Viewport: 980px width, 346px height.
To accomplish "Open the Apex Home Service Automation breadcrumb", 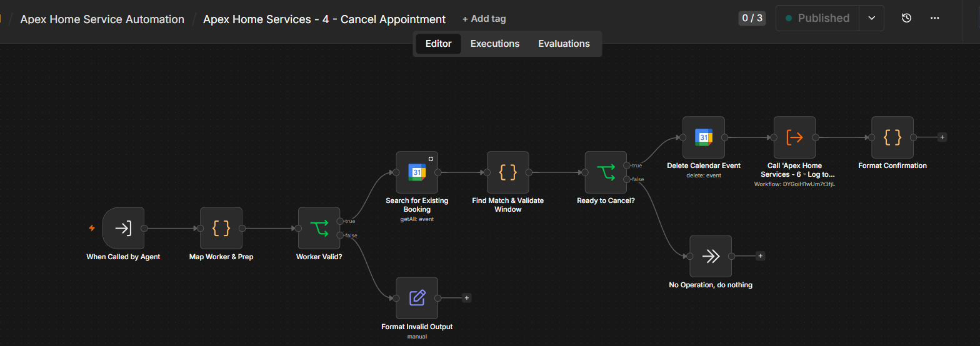I will 102,19.
